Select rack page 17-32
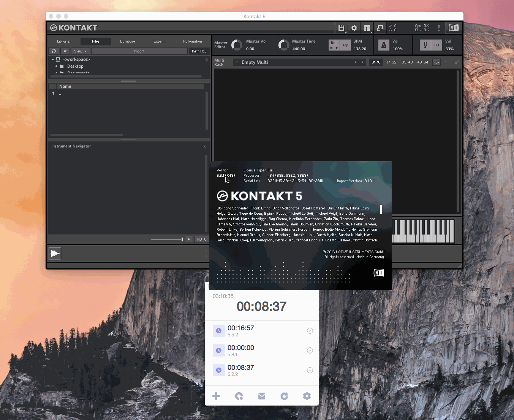514x420 pixels. (x=391, y=62)
